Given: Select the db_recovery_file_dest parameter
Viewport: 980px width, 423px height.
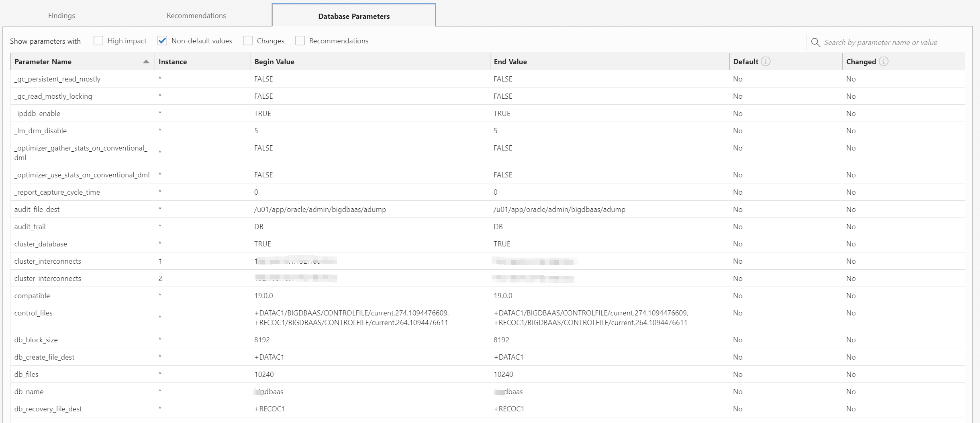Looking at the screenshot, I should [48, 409].
